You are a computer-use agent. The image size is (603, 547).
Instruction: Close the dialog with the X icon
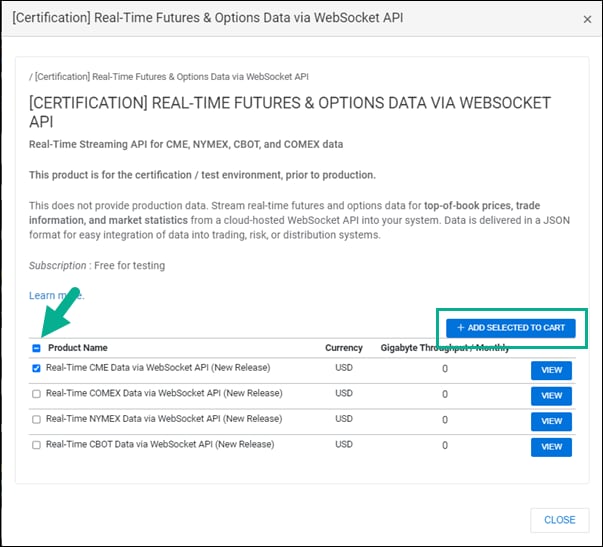pyautogui.click(x=586, y=19)
